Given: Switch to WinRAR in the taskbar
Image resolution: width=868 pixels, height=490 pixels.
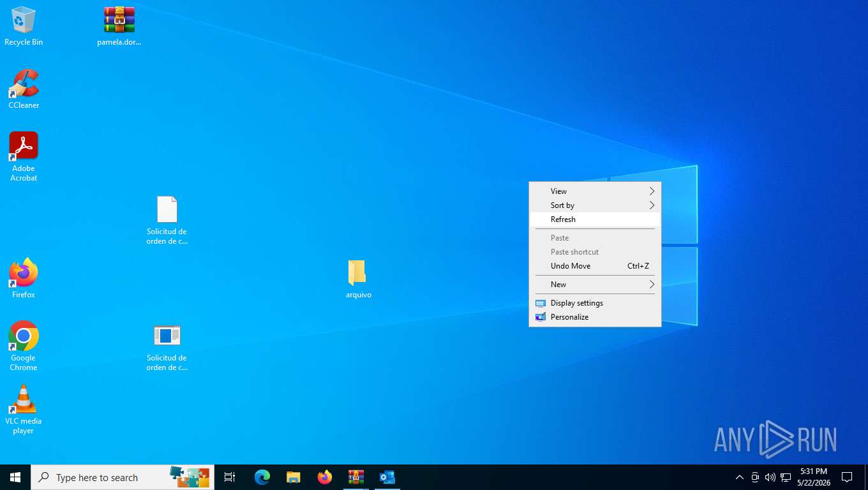Looking at the screenshot, I should click(x=356, y=477).
